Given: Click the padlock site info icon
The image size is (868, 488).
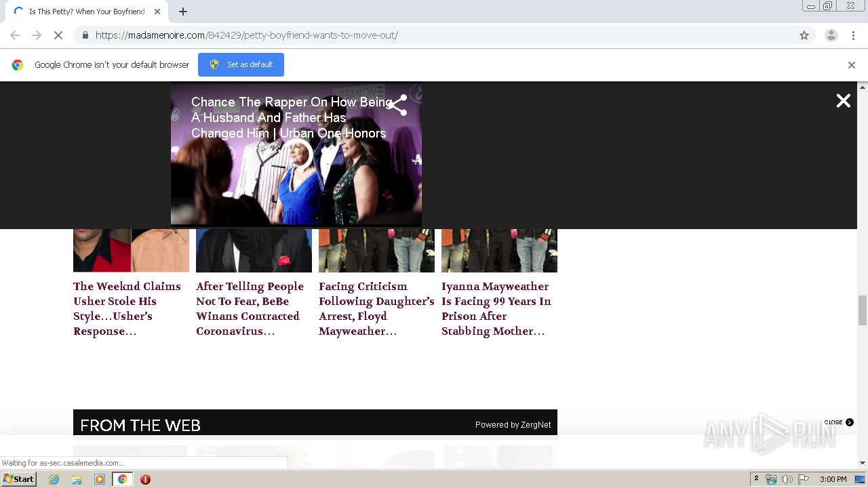Looking at the screenshot, I should [85, 35].
